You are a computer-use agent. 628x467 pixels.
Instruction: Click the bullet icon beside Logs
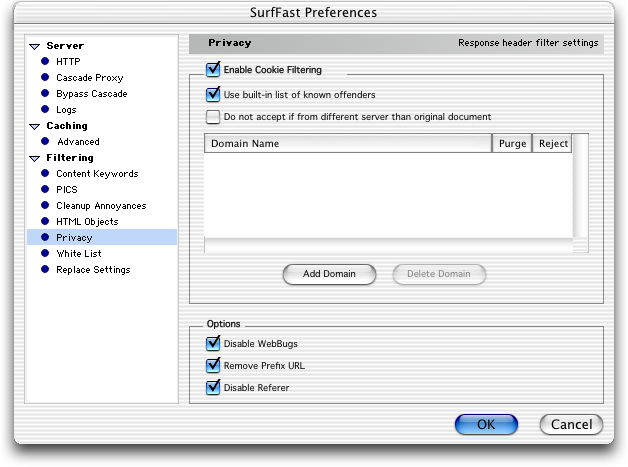pos(45,109)
